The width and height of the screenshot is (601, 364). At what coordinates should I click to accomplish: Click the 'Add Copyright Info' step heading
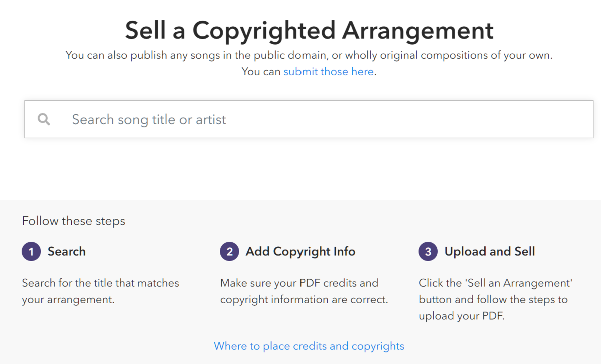pyautogui.click(x=300, y=251)
